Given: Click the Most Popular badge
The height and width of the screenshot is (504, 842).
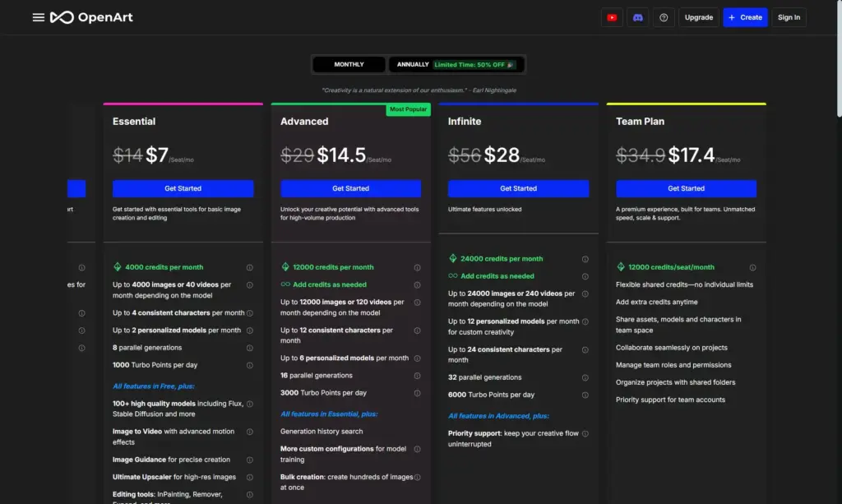Looking at the screenshot, I should (408, 109).
